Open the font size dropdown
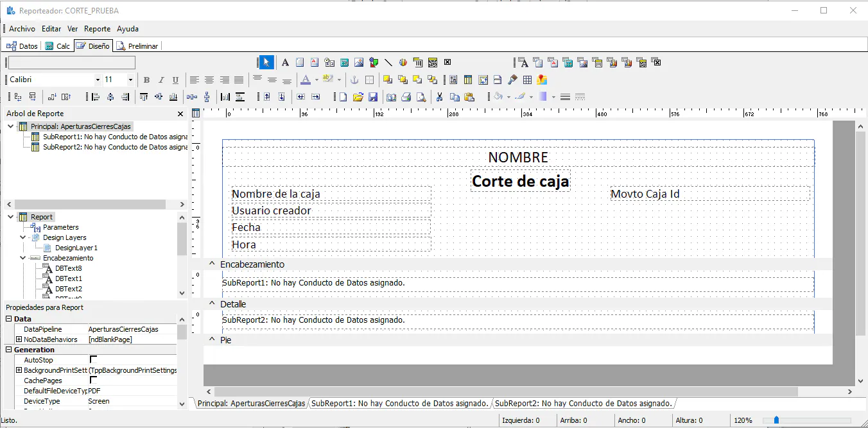The width and height of the screenshot is (868, 428). point(130,80)
